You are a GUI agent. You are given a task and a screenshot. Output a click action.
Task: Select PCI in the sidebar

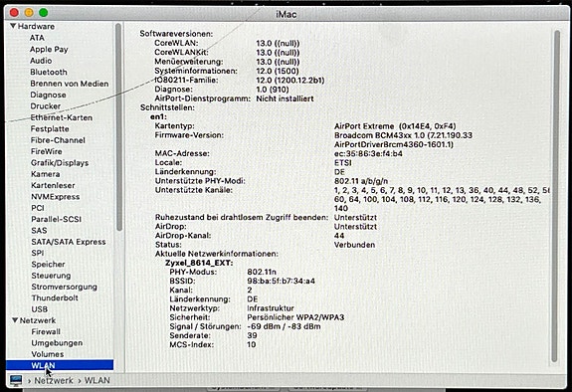[38, 208]
